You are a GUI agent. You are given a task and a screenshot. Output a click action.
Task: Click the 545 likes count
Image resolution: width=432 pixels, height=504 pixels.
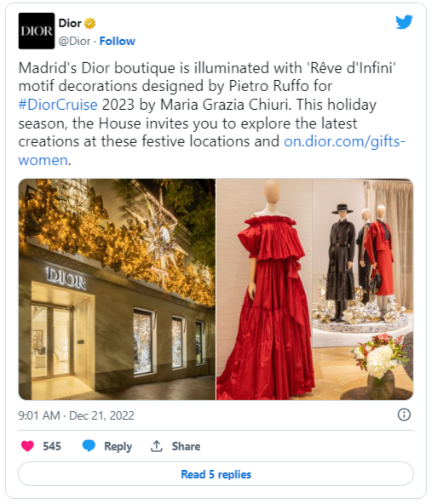(x=52, y=446)
